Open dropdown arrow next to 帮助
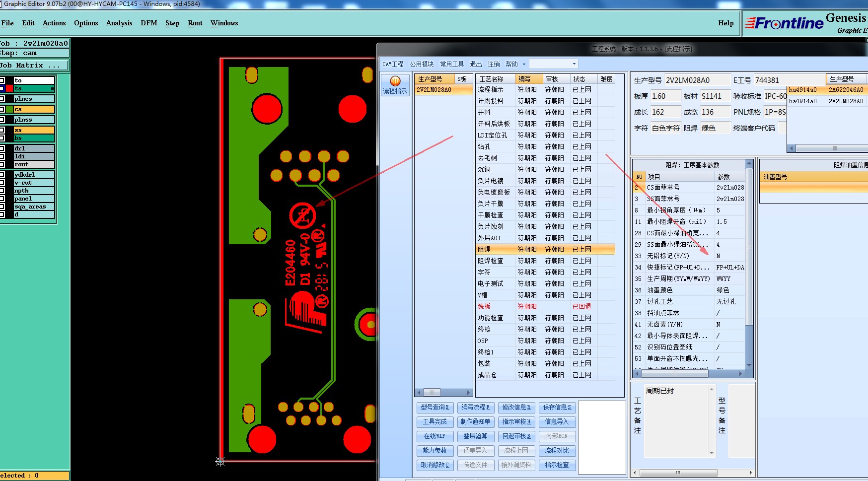The width and height of the screenshot is (868, 481). pyautogui.click(x=524, y=64)
